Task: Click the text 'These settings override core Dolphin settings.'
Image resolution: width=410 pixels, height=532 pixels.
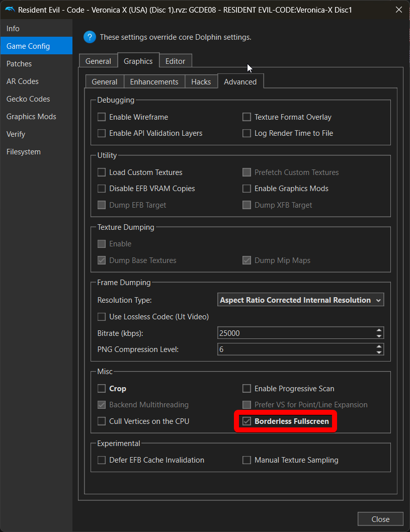Action: click(x=176, y=37)
